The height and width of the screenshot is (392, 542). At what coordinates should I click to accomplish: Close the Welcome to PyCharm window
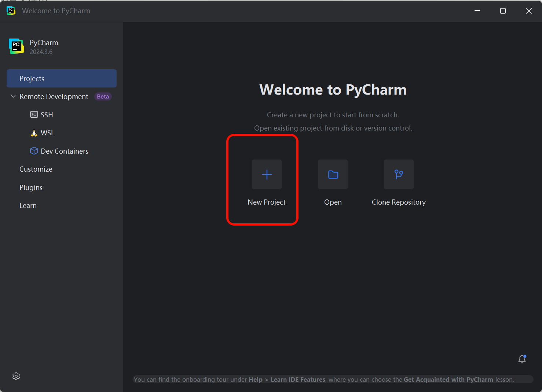[529, 11]
